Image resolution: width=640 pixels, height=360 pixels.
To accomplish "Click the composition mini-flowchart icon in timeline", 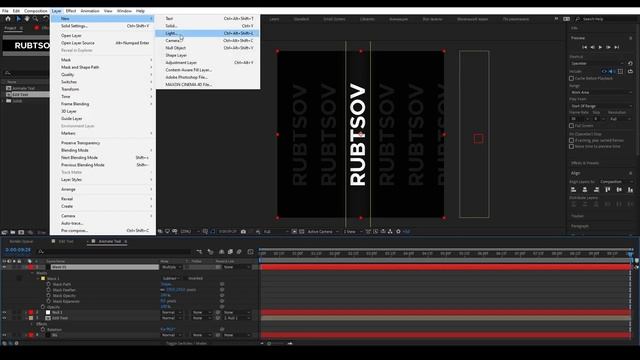I will tap(199, 252).
